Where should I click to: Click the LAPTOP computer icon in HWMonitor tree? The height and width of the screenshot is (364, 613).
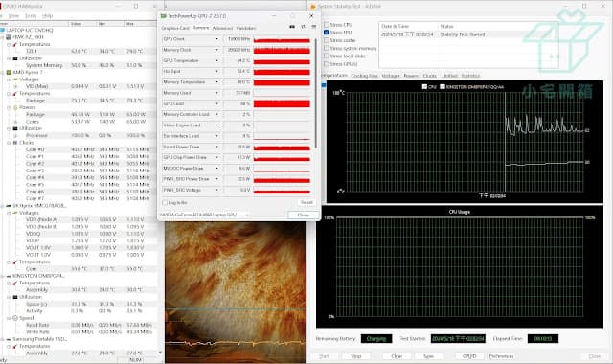point(3,30)
